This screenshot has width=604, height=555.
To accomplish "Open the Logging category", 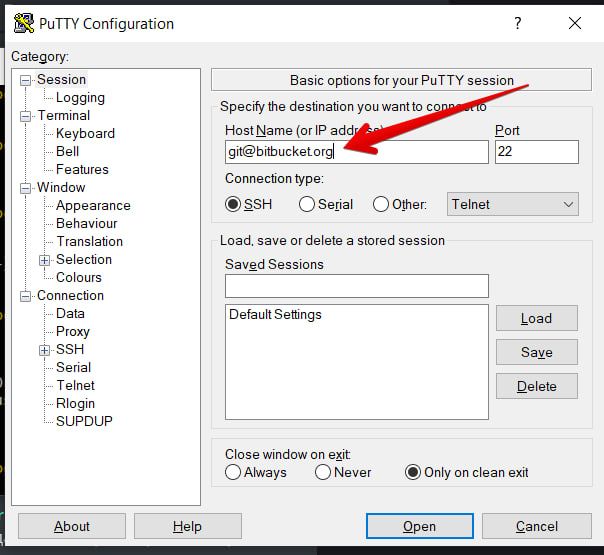I will tap(80, 97).
